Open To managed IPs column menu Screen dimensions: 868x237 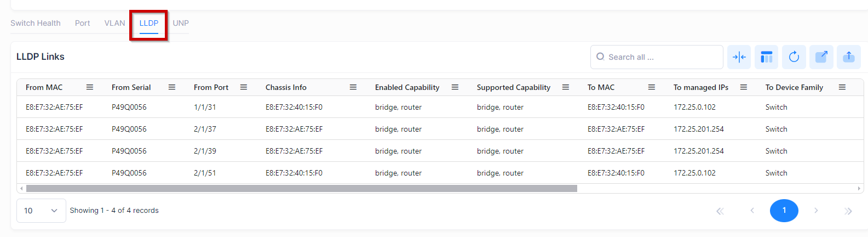click(x=744, y=87)
